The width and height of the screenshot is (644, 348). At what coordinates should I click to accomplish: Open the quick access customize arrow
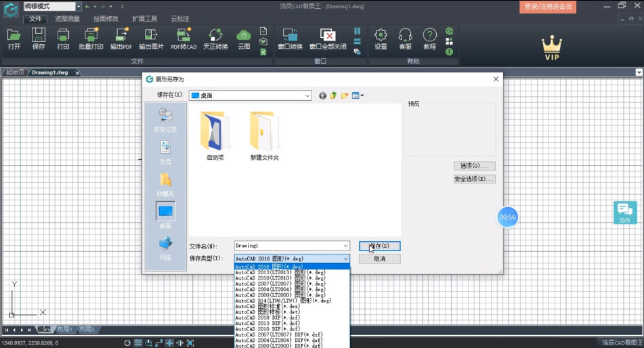point(123,7)
